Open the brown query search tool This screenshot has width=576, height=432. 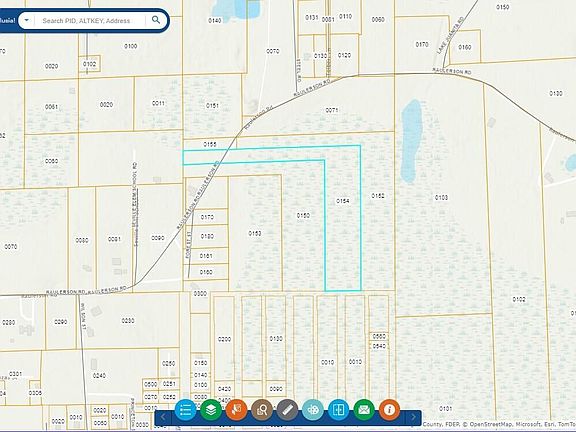pos(262,410)
